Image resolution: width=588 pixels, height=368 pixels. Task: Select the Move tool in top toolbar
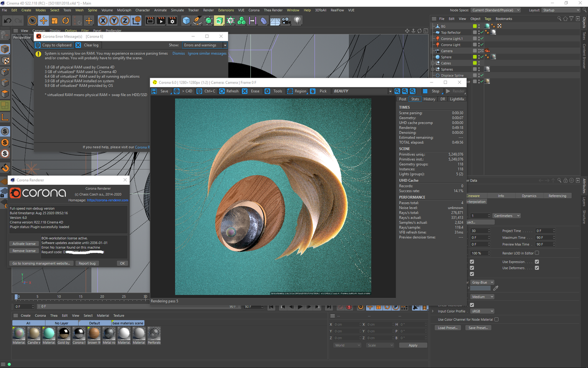43,21
